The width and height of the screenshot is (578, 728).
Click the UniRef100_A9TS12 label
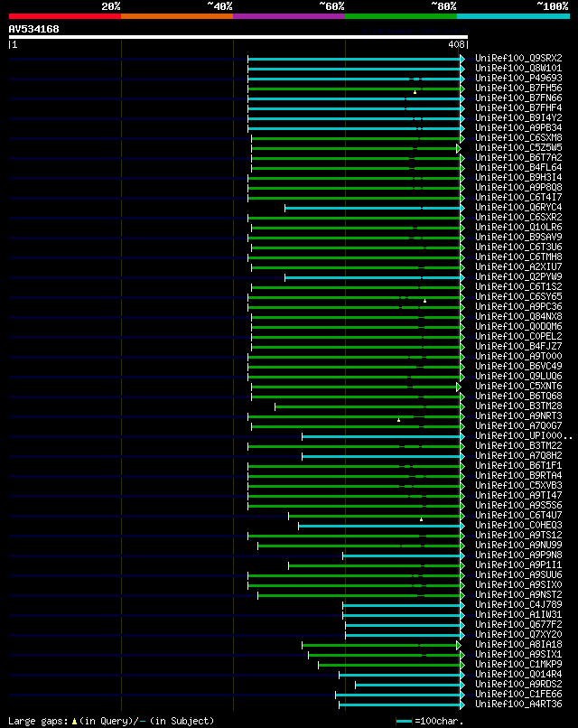click(x=518, y=535)
